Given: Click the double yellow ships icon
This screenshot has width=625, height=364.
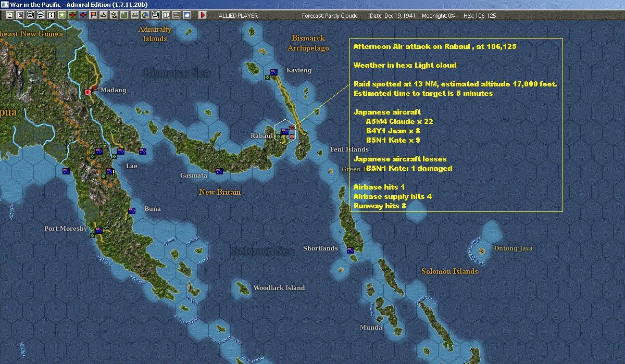Looking at the screenshot, I should 114,16.
